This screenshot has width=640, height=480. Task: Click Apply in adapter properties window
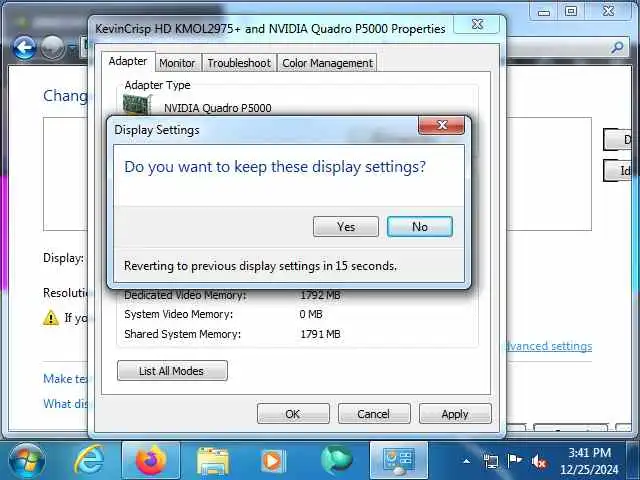[455, 414]
